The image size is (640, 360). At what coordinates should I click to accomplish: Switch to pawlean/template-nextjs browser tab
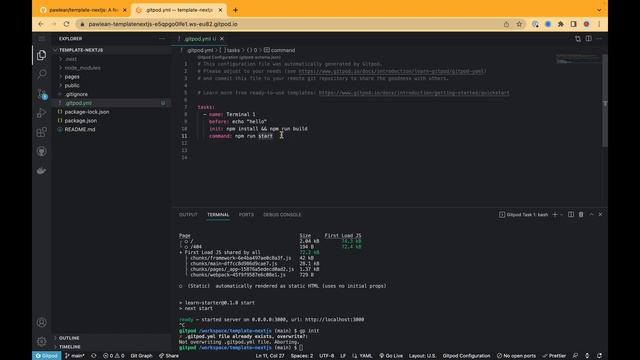[83, 10]
